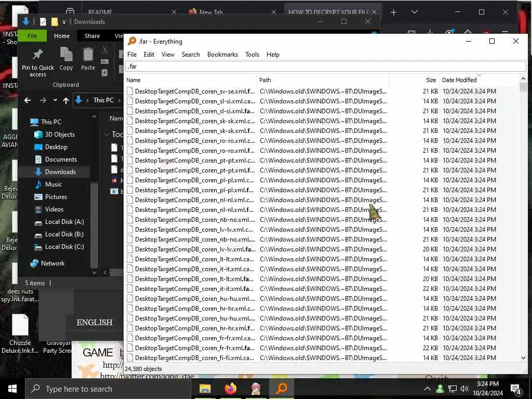Open File Explorer from taskbar
This screenshot has height=399, width=532.
tap(205, 389)
